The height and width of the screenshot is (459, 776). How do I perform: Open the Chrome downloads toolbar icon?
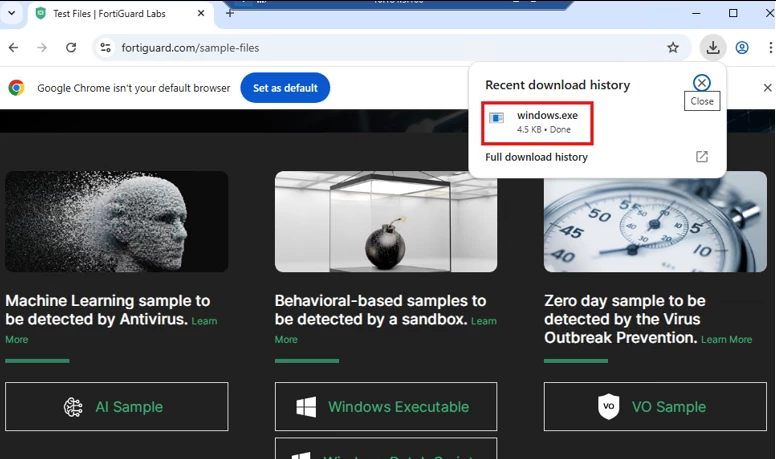(x=713, y=48)
